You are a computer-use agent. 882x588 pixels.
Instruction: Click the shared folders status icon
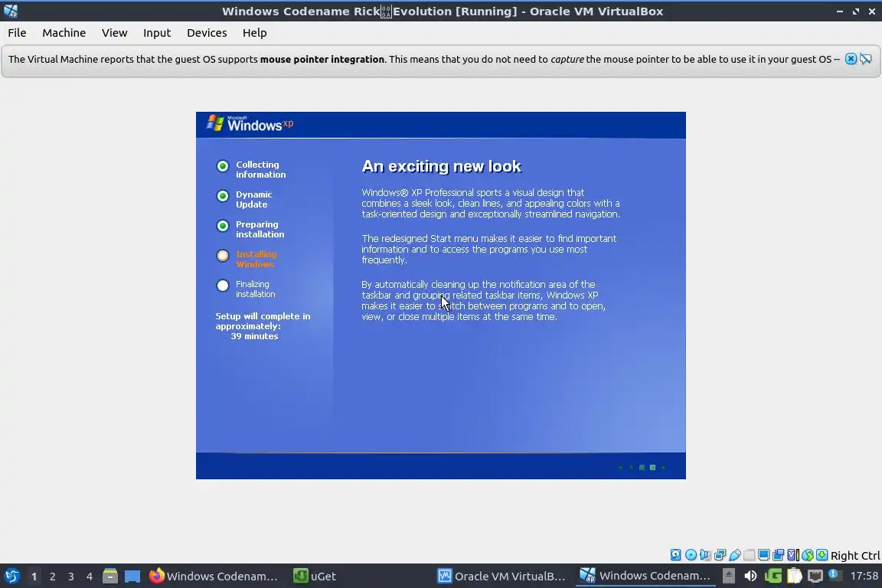click(x=750, y=555)
